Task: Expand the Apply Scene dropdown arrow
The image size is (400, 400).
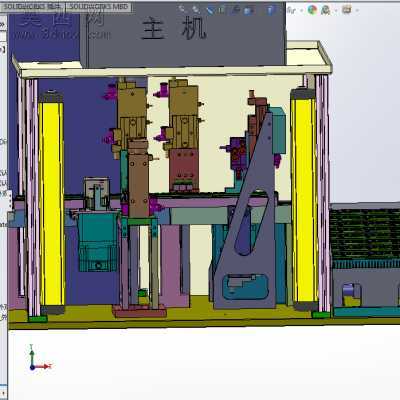Action: [x=336, y=11]
